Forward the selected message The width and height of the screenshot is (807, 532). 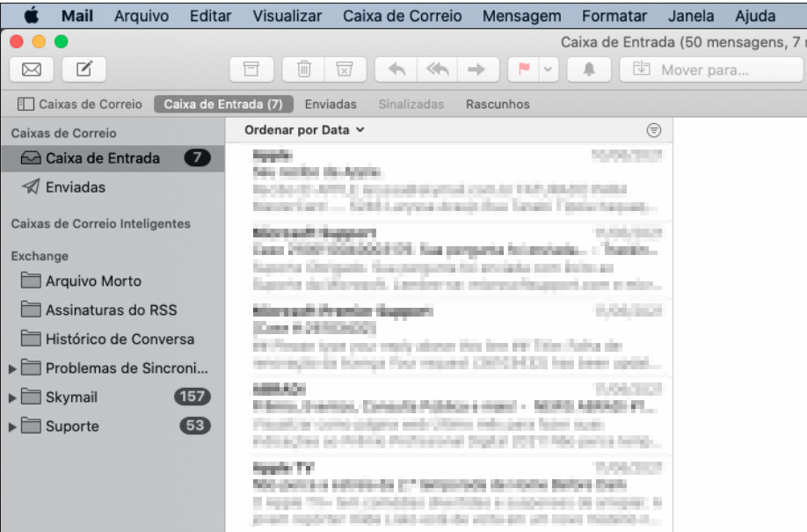[x=477, y=69]
